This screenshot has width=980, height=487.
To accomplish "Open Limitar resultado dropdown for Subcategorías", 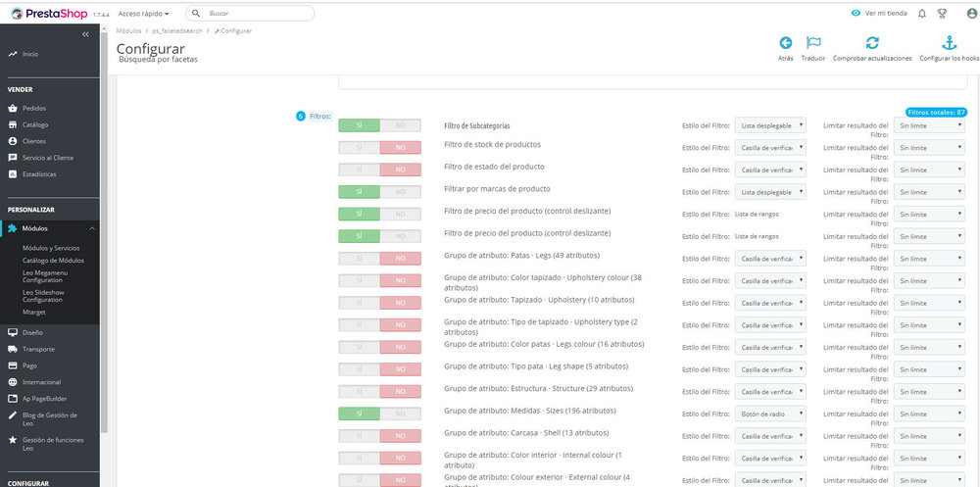I will point(929,125).
